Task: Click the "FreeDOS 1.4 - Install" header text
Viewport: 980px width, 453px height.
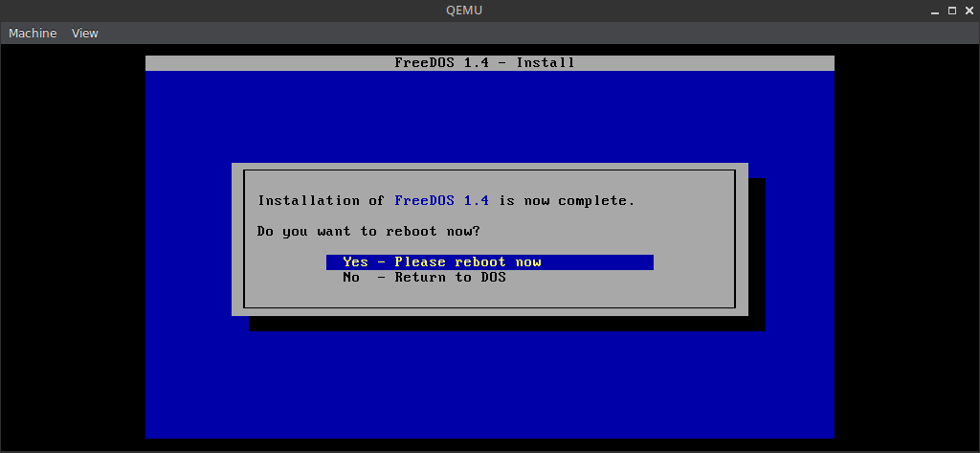Action: coord(484,62)
